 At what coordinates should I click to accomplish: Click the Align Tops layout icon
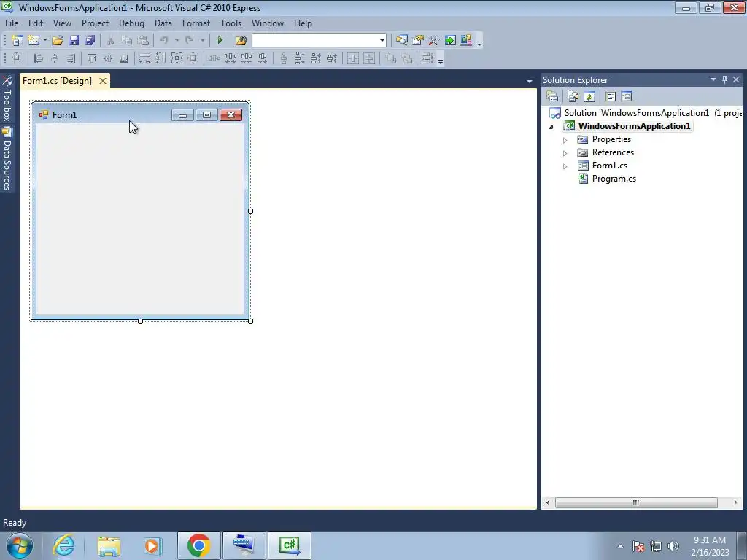pyautogui.click(x=92, y=58)
